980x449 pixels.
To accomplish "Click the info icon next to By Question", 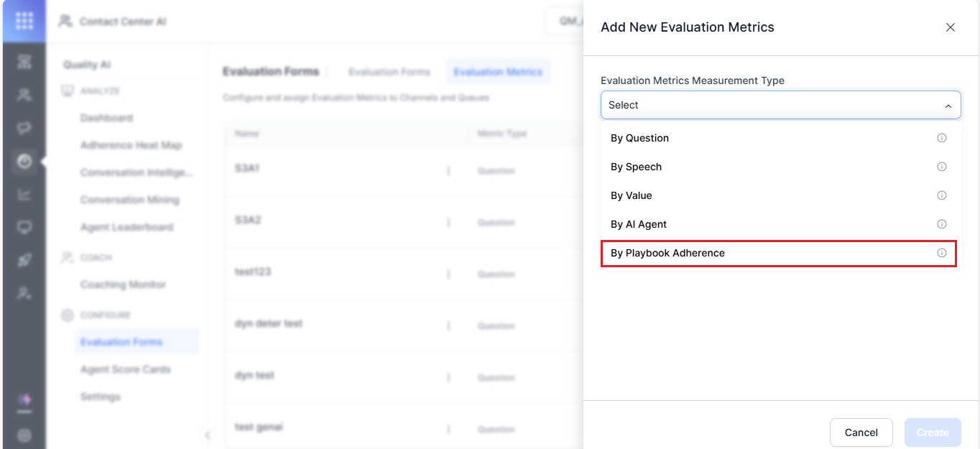I will (942, 138).
